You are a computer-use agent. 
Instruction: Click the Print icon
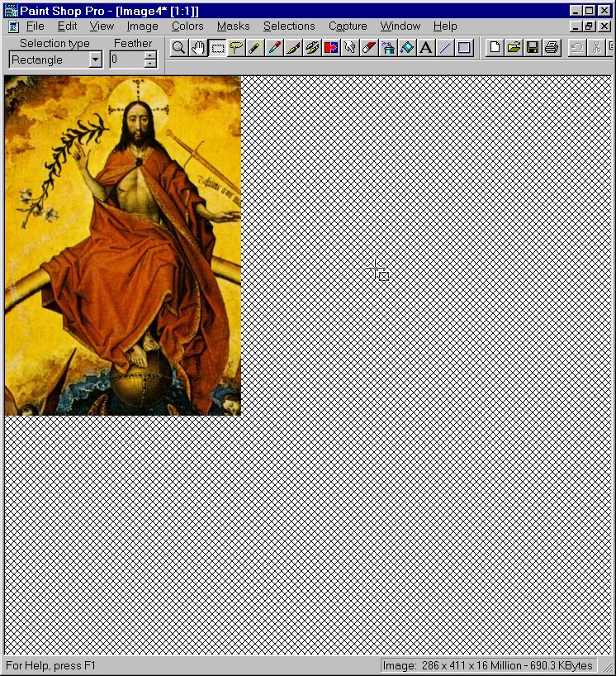[552, 48]
